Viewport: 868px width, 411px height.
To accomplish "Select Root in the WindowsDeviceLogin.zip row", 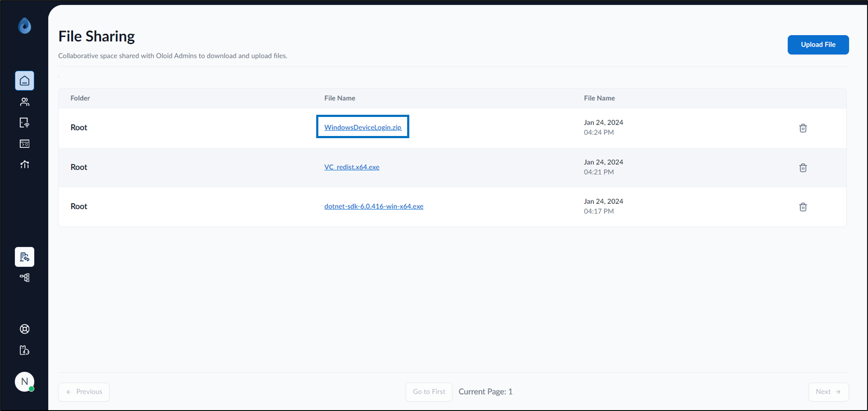I will point(79,127).
